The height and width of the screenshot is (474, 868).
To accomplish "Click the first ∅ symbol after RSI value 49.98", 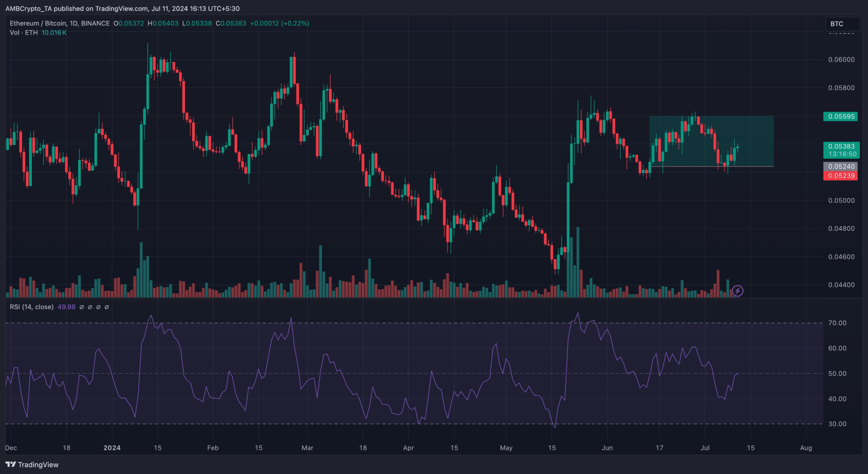I will [x=82, y=307].
